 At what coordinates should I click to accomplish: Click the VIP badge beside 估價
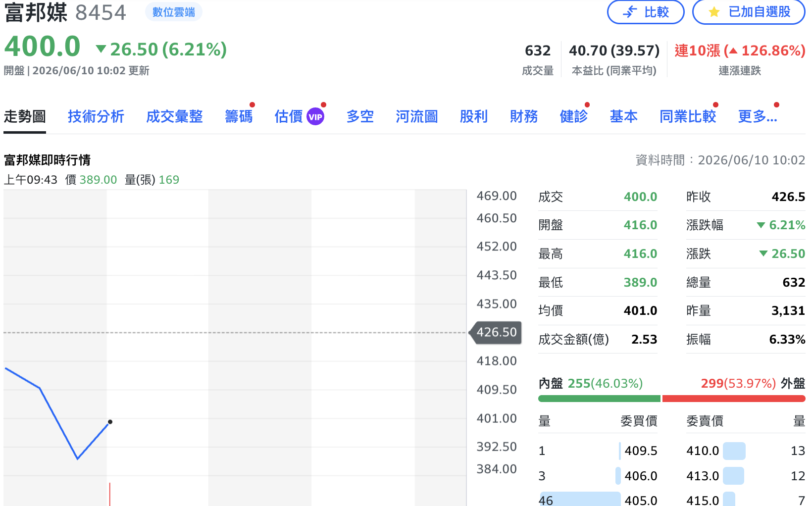[315, 117]
